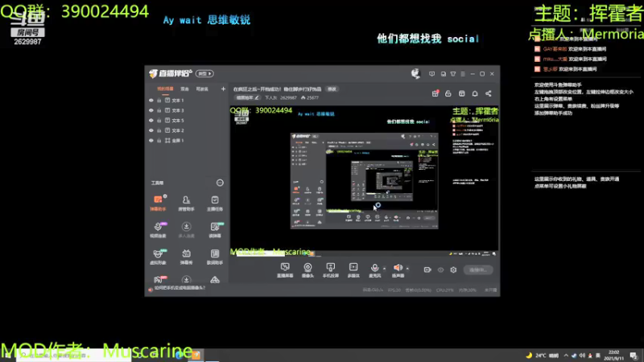644x362 pixels.
Task: Open the Windows notification center
Action: (634, 356)
